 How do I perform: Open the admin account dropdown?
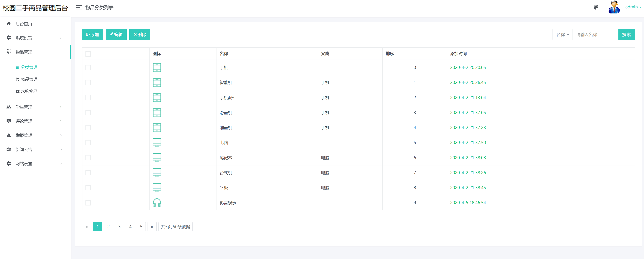pyautogui.click(x=633, y=7)
